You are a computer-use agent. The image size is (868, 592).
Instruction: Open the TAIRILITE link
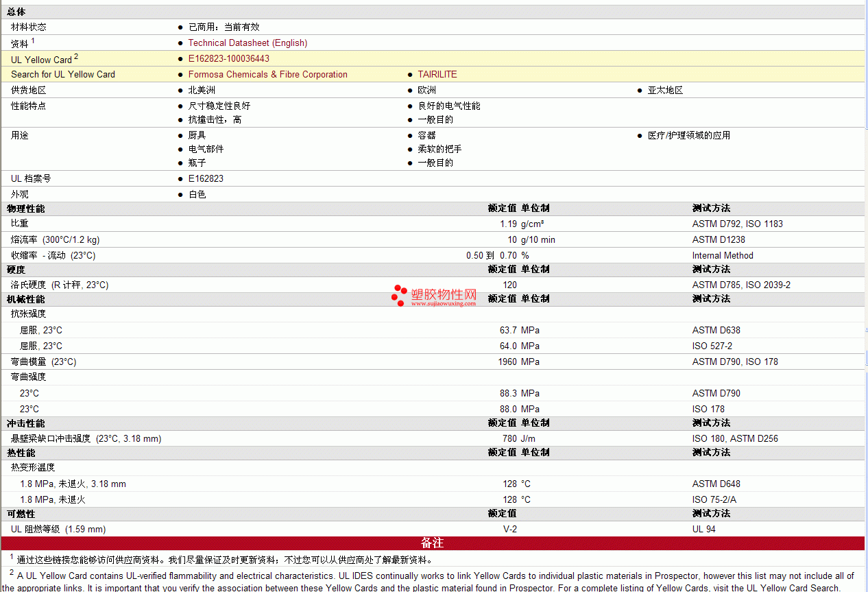click(437, 74)
